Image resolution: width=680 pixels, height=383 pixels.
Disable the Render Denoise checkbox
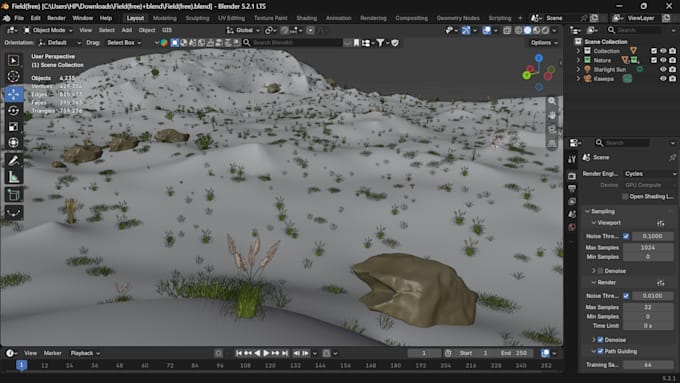[x=601, y=340]
